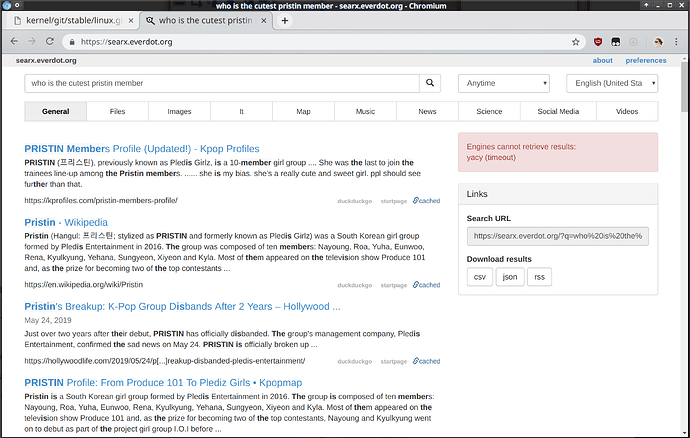690x438 pixels.
Task: Select the It search category
Action: pyautogui.click(x=242, y=111)
